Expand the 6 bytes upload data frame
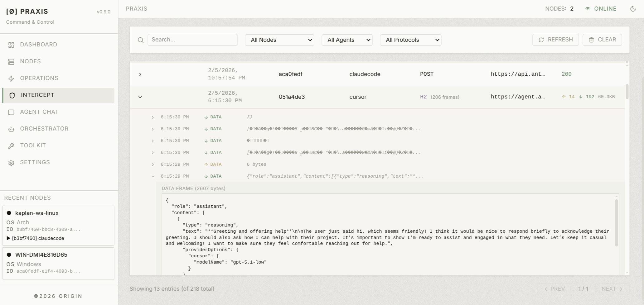The width and height of the screenshot is (644, 305). pos(153,164)
